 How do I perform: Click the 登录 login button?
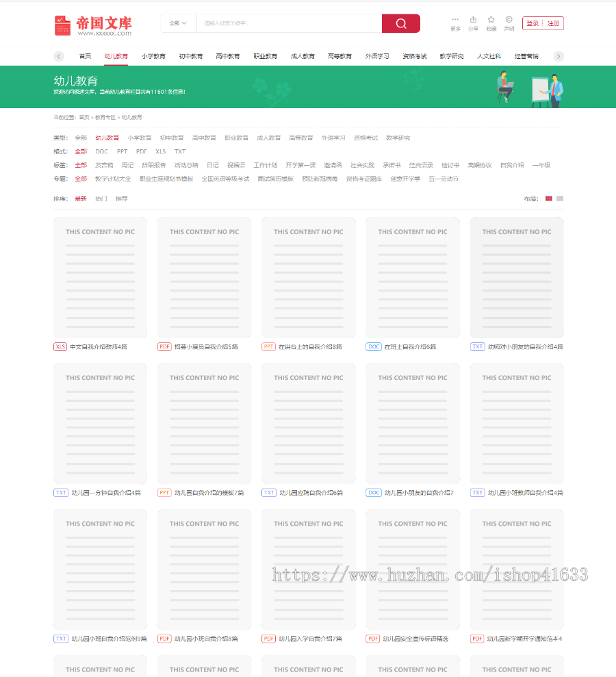pyautogui.click(x=532, y=23)
